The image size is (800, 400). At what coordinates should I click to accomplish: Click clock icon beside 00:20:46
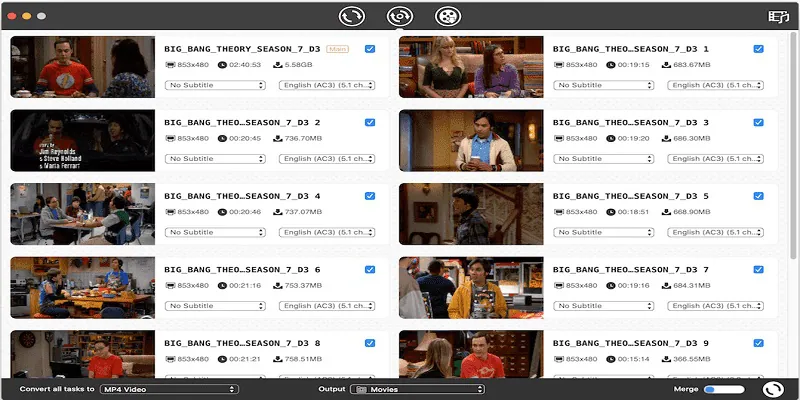point(222,212)
